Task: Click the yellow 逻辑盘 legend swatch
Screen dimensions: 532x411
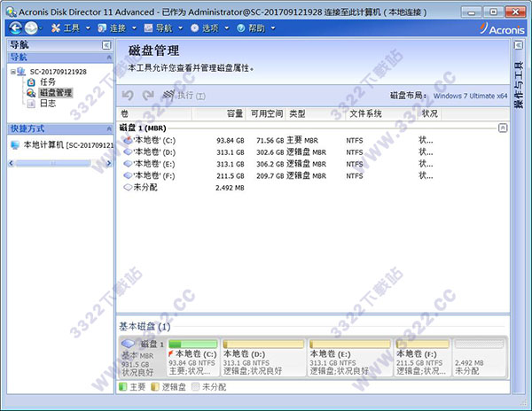Action: [x=154, y=387]
